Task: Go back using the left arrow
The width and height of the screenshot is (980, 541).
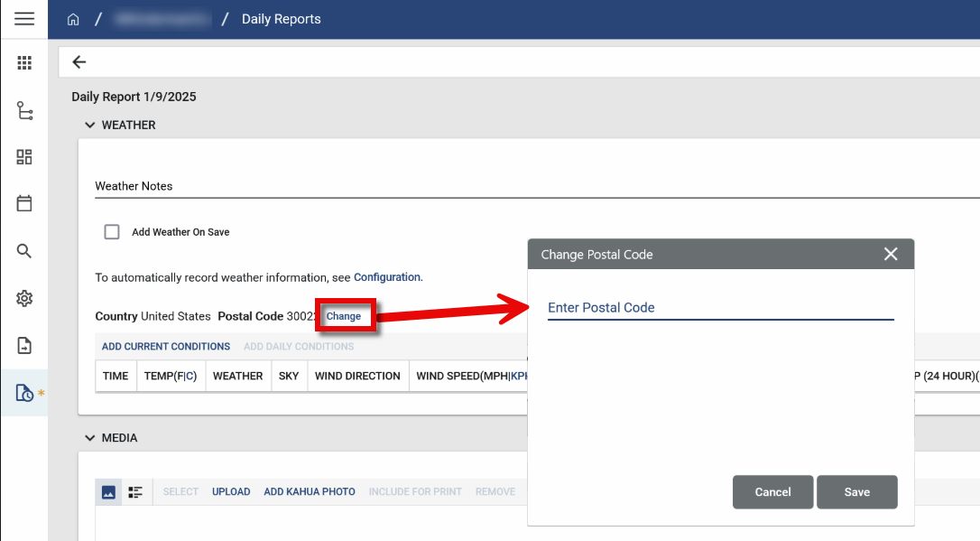Action: tap(79, 62)
